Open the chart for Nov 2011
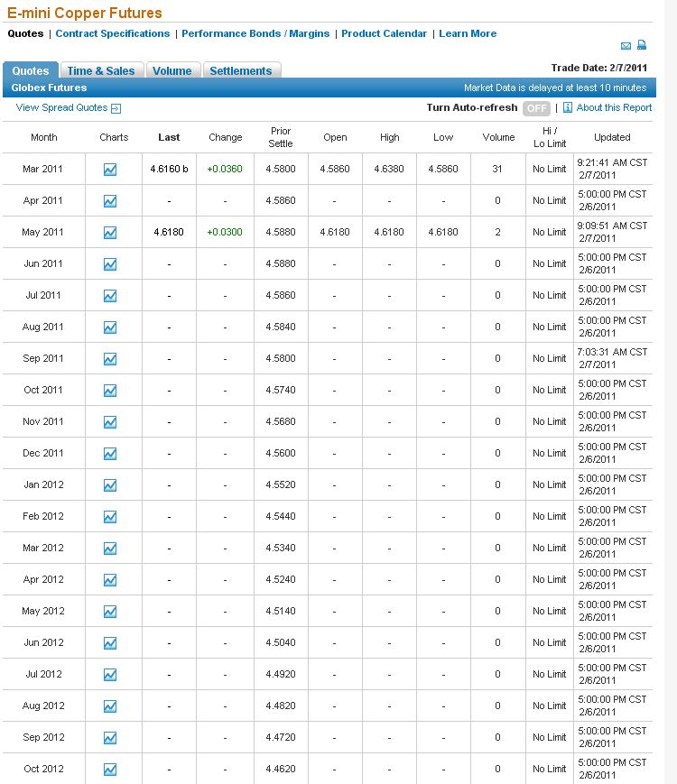 110,422
